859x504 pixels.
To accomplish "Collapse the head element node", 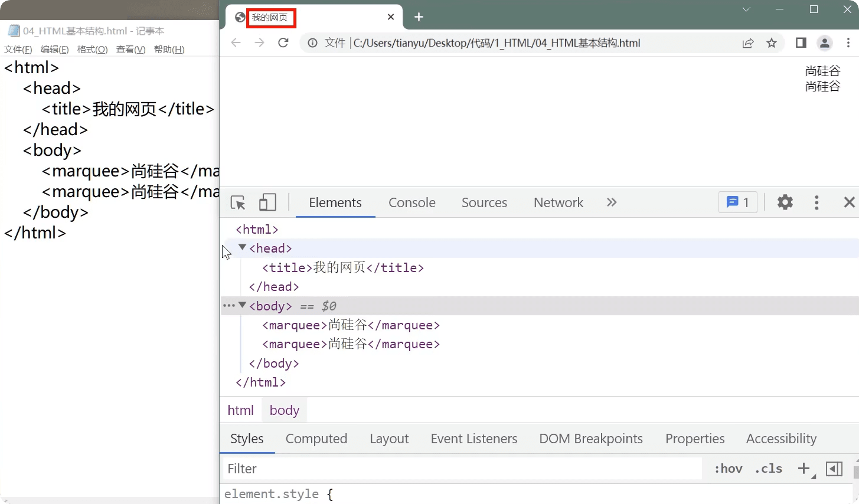I will (x=242, y=248).
